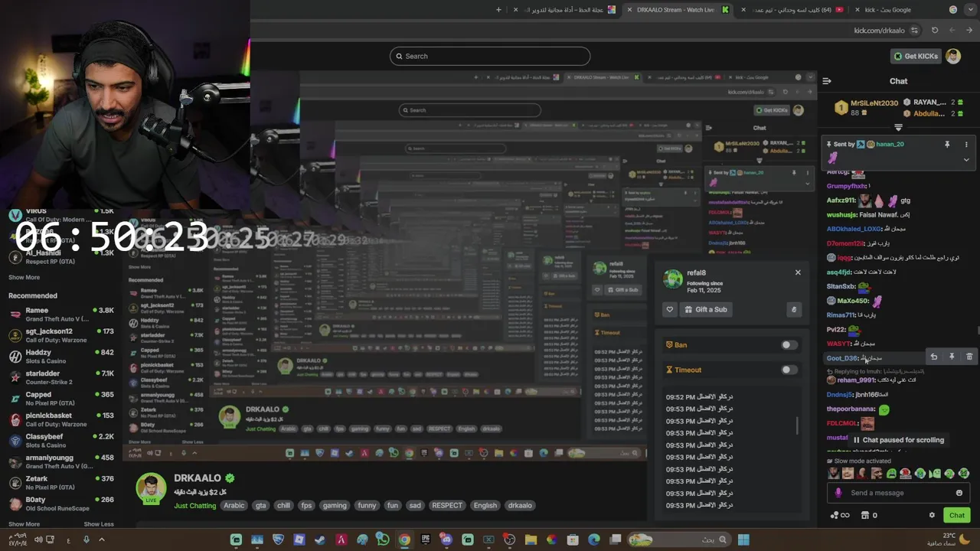This screenshot has height=551, width=980.
Task: Open Haddzy channel in Recommended
Action: pyautogui.click(x=61, y=357)
